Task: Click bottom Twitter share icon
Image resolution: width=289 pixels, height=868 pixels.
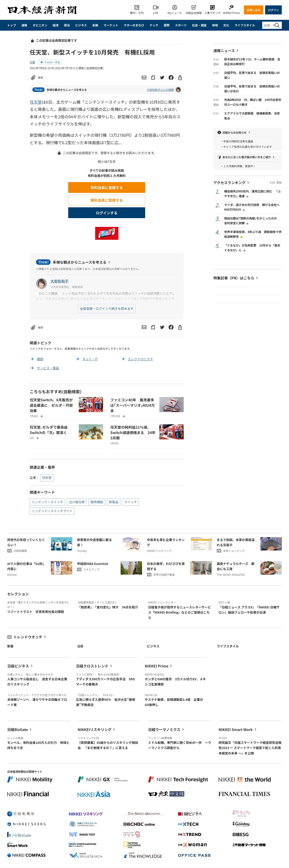Action: (x=162, y=327)
